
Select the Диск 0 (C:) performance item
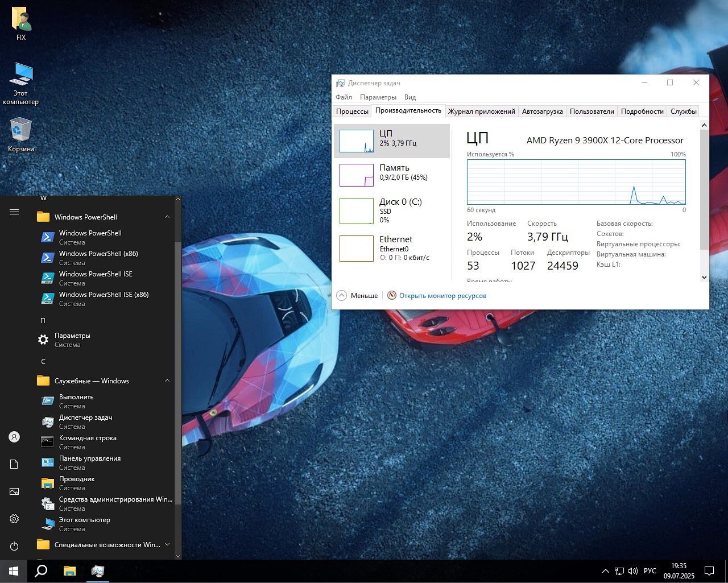(392, 210)
